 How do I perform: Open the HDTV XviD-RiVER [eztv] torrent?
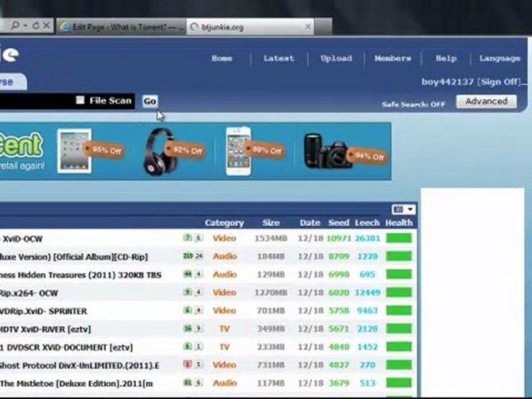[45, 329]
